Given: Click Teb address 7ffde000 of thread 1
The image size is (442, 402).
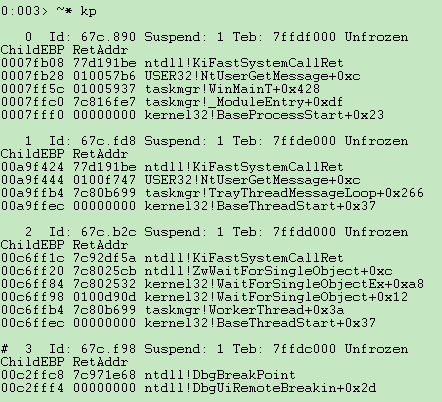Looking at the screenshot, I should pyautogui.click(x=304, y=141).
